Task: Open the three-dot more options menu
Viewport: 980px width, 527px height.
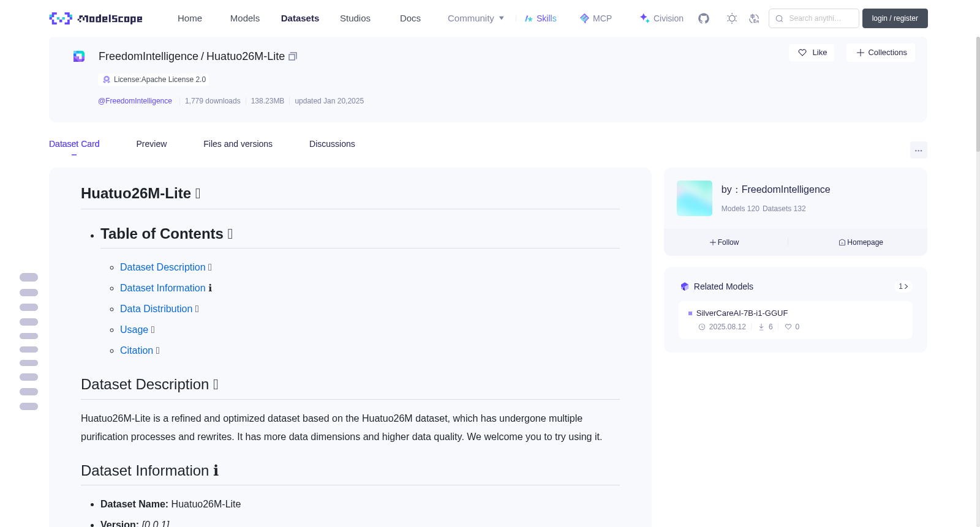Action: (x=919, y=150)
